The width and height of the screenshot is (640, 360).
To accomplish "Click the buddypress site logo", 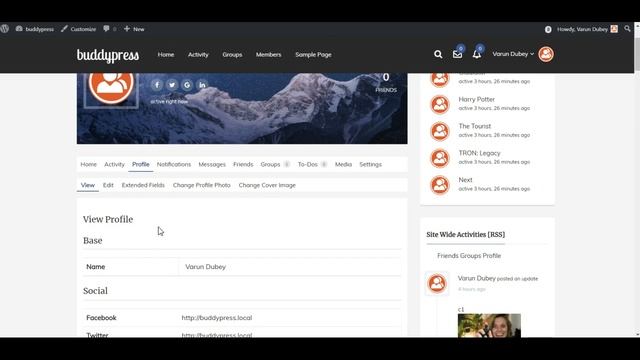I will [x=108, y=55].
